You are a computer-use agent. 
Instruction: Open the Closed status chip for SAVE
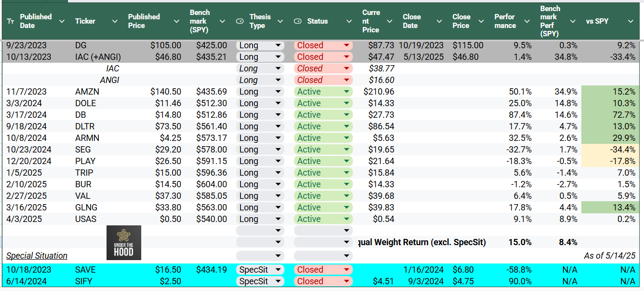[x=323, y=270]
